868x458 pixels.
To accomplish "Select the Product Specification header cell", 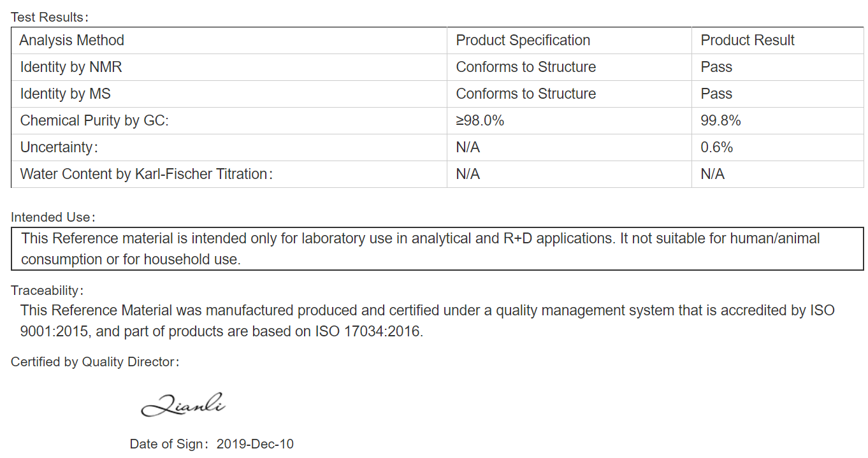I will click(523, 40).
